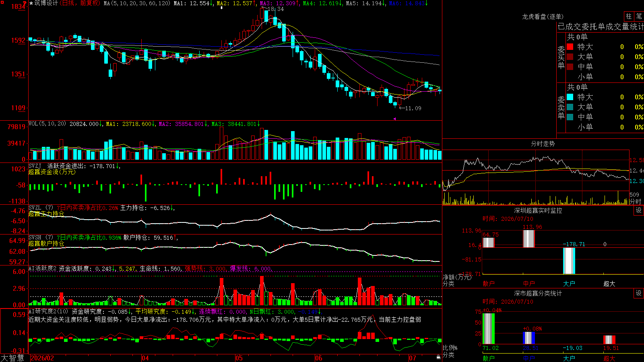The image size is (644, 362).
Task: Click the star icon before 筑博设计
Action: pos(31,3)
